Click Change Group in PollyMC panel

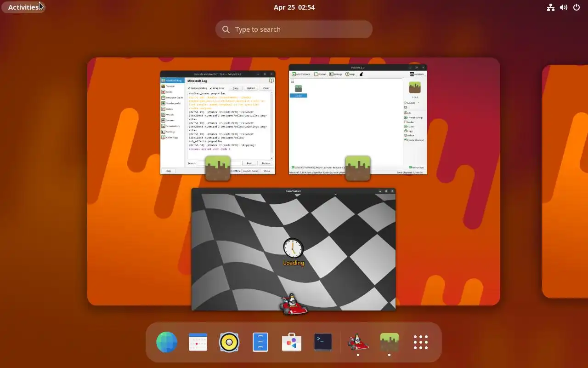pyautogui.click(x=413, y=117)
